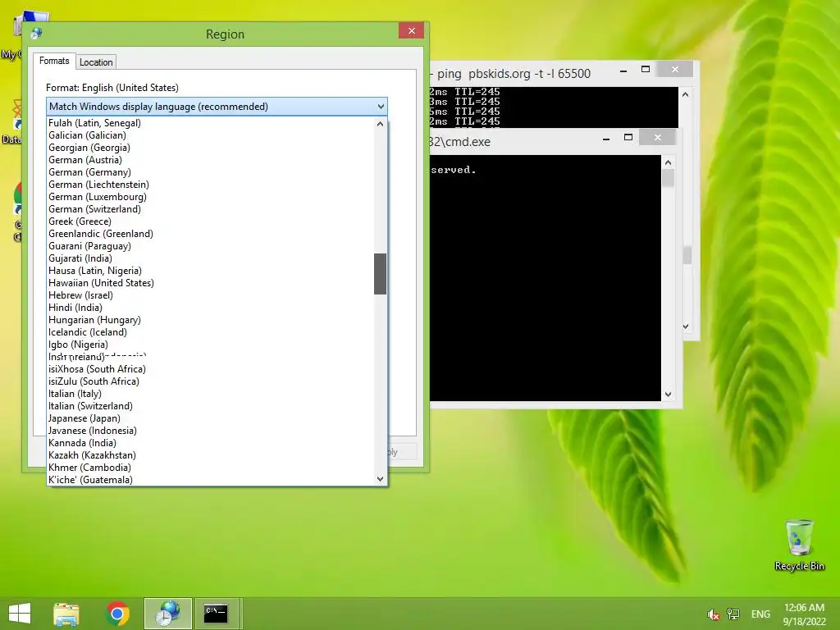Screen dimensions: 840x630
Task: Select Icelandic (Iceland)
Action: coord(210,332)
